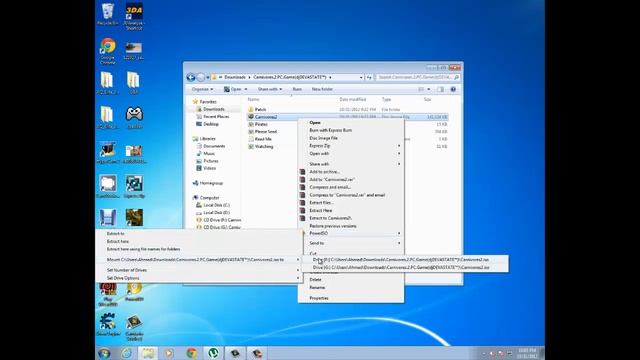Choose 'Extract to...' in PowerISO submenu

pyautogui.click(x=116, y=234)
